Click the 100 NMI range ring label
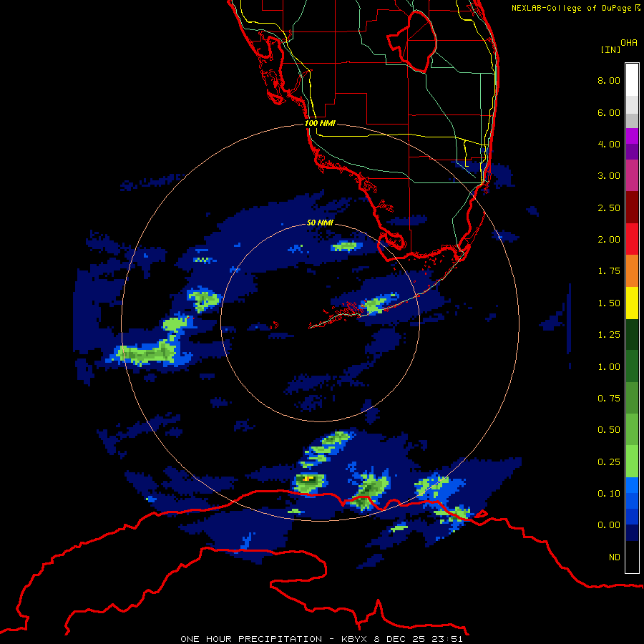The height and width of the screenshot is (644, 644). click(320, 123)
